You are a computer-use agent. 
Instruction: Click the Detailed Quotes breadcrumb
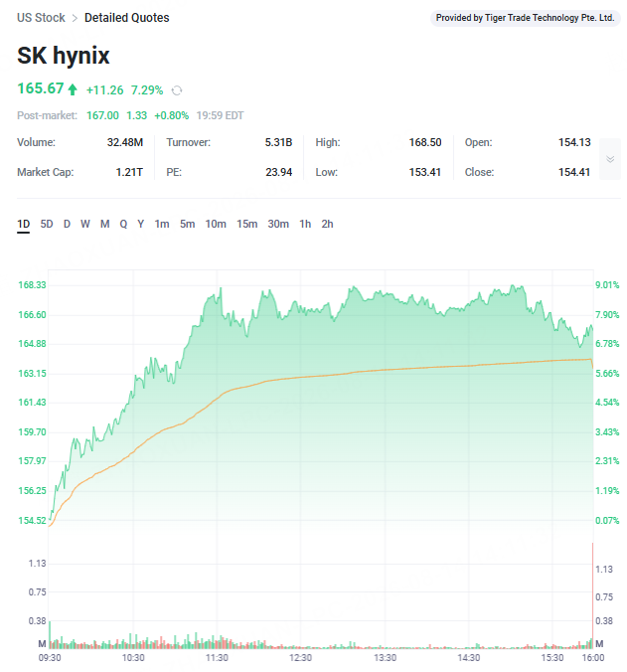[127, 18]
